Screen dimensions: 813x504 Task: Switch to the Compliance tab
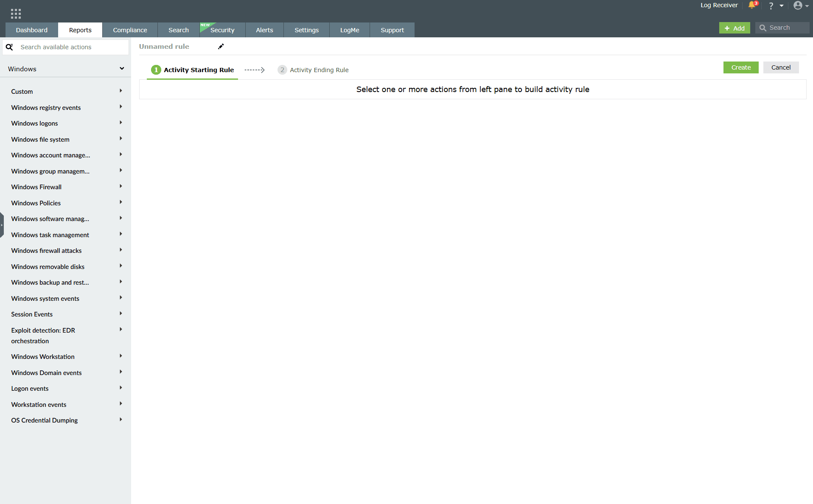pyautogui.click(x=129, y=30)
